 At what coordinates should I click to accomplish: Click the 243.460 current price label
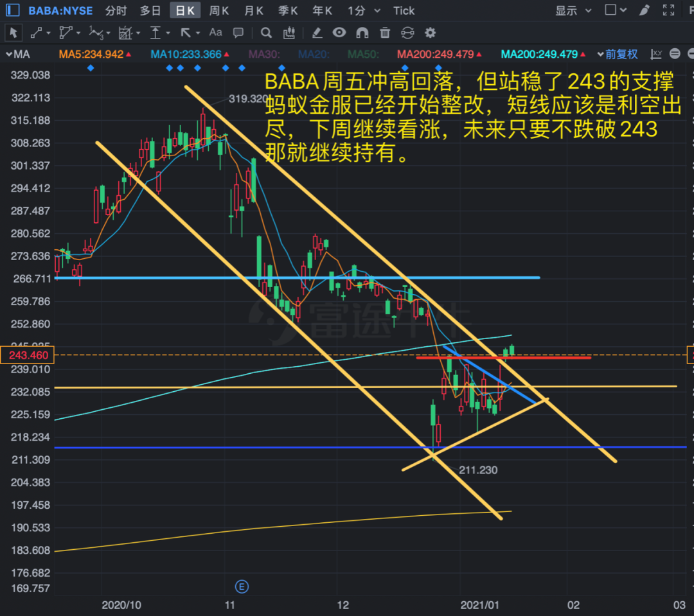28,355
